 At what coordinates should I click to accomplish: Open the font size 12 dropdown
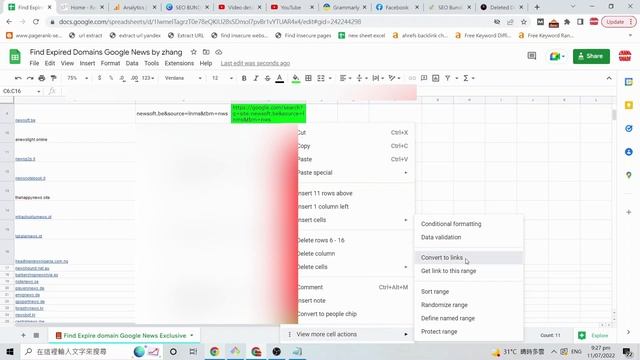222,78
